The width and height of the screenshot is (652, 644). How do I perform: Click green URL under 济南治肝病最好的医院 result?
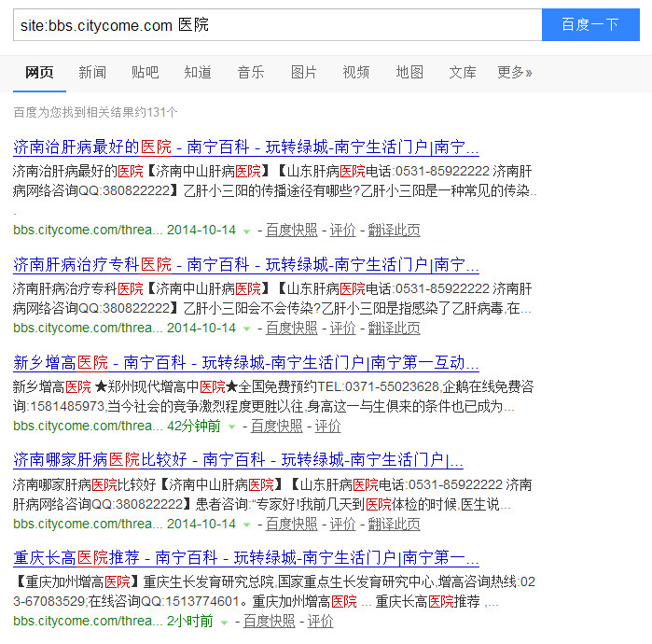pos(88,230)
